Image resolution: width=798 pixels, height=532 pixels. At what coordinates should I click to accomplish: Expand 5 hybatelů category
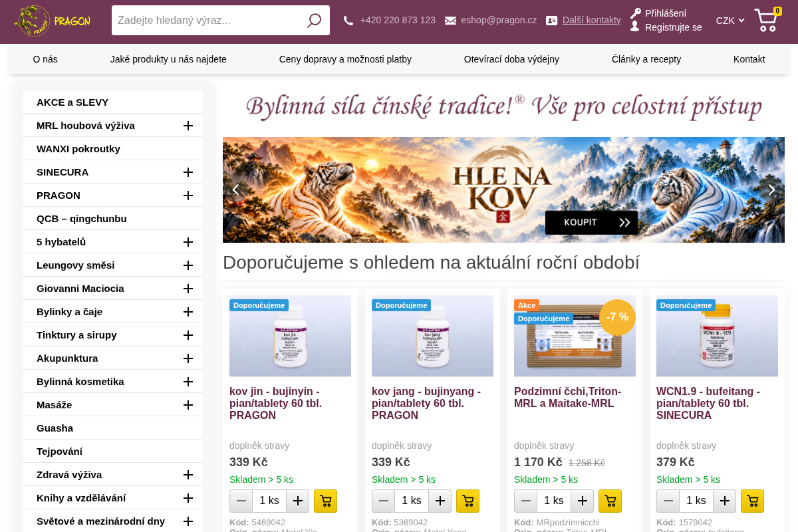pos(188,242)
